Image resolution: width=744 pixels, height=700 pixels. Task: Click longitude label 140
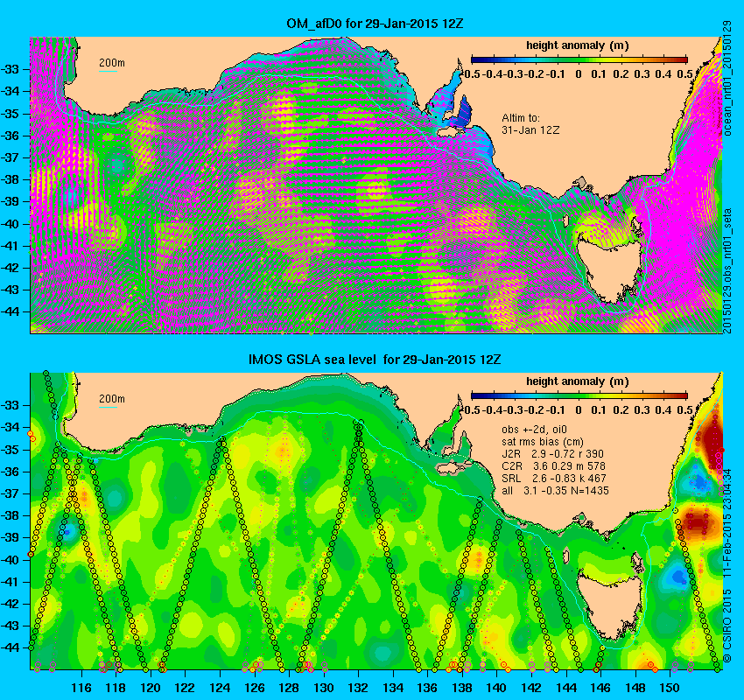[x=496, y=688]
